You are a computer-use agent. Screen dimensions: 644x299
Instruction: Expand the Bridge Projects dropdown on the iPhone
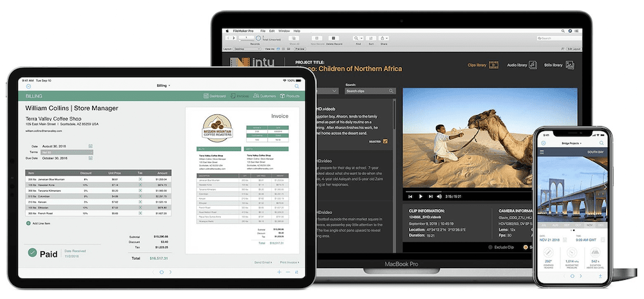[x=571, y=143]
